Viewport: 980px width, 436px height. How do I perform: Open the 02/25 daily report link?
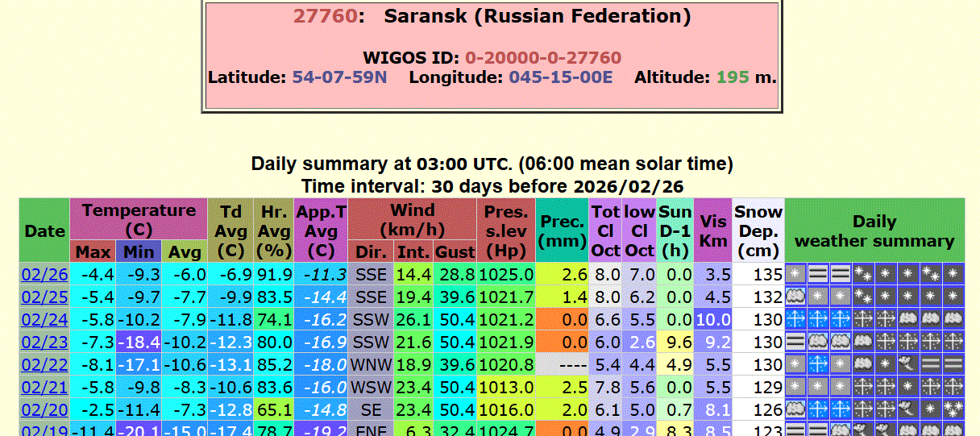(x=44, y=297)
